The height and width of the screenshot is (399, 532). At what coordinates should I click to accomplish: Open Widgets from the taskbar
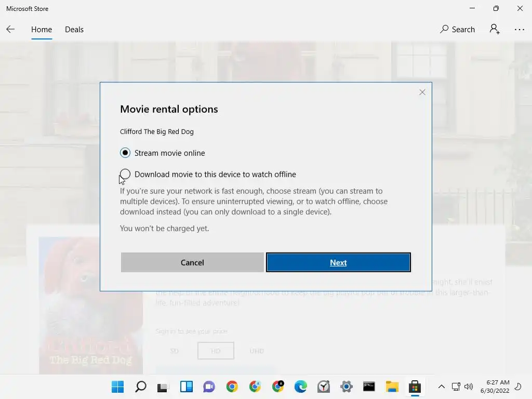pyautogui.click(x=187, y=387)
